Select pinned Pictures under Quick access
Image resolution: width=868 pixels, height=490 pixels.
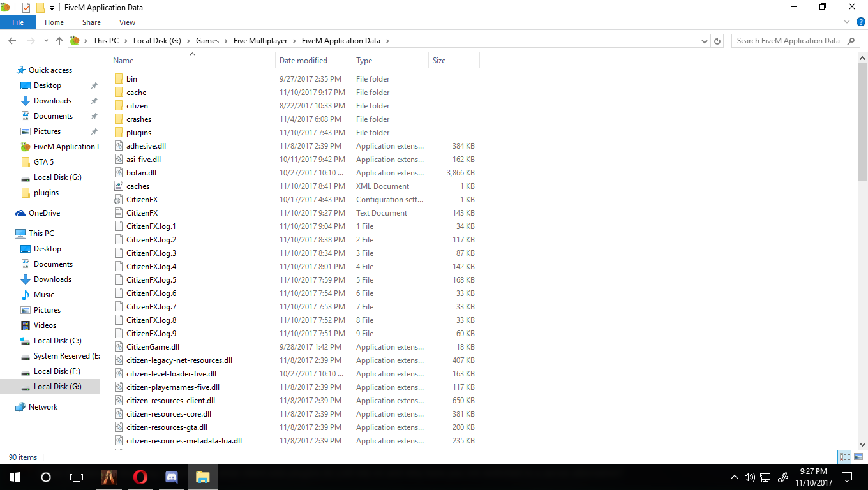point(47,131)
